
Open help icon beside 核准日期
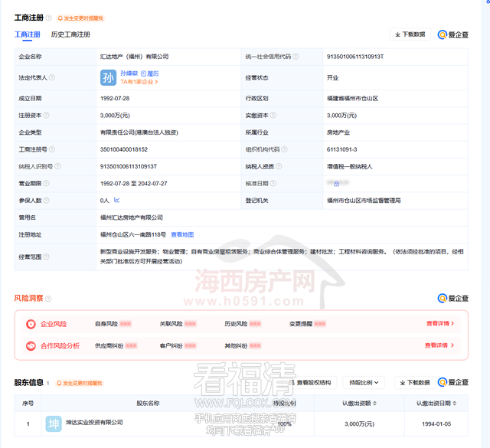click(x=273, y=183)
